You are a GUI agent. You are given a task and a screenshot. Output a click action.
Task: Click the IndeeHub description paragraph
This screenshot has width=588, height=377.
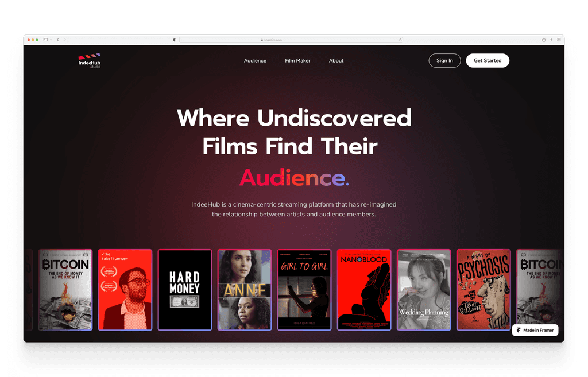coord(293,209)
